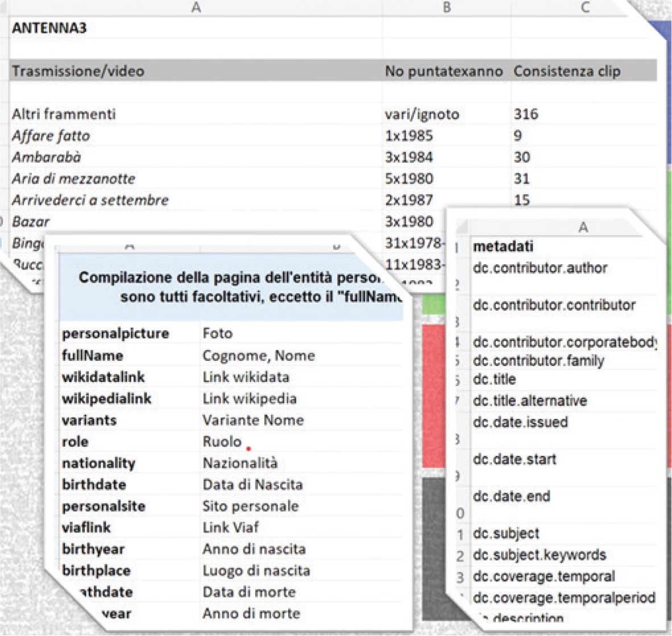Screen dimensions: 672x636
Task: Select the dc.contributor.author cell
Action: (x=563, y=276)
